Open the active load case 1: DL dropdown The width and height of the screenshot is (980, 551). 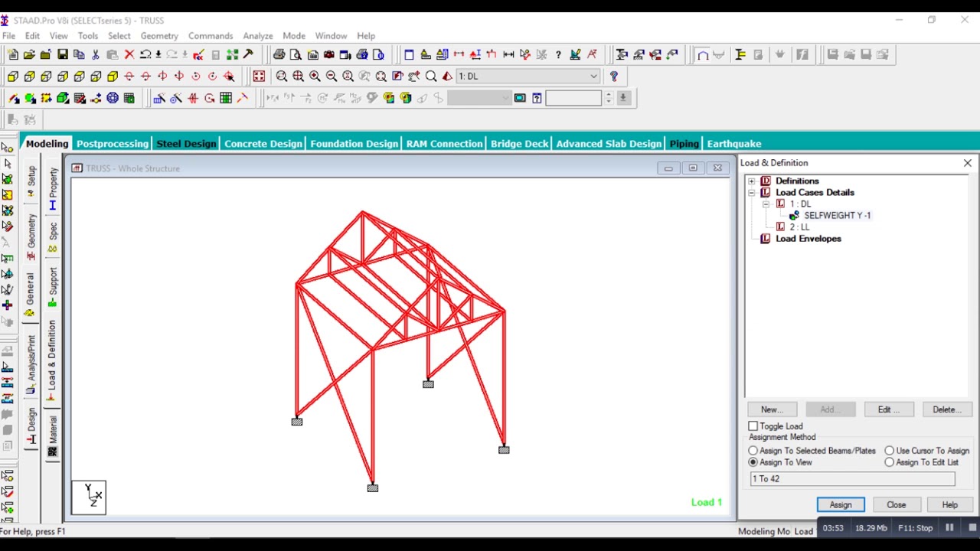528,76
